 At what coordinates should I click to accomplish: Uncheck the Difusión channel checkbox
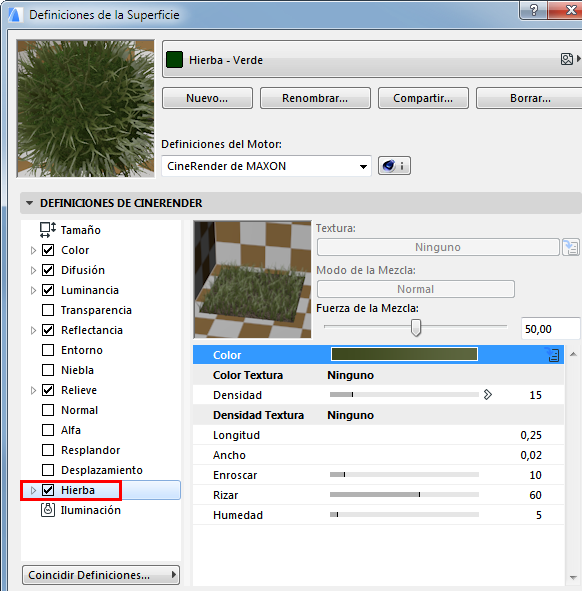(x=48, y=270)
